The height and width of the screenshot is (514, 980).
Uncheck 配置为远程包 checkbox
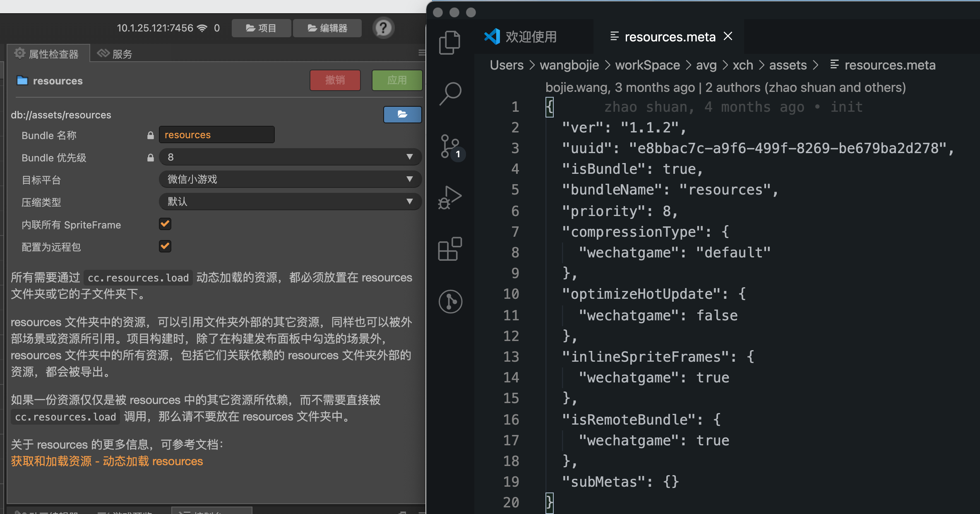(x=165, y=246)
